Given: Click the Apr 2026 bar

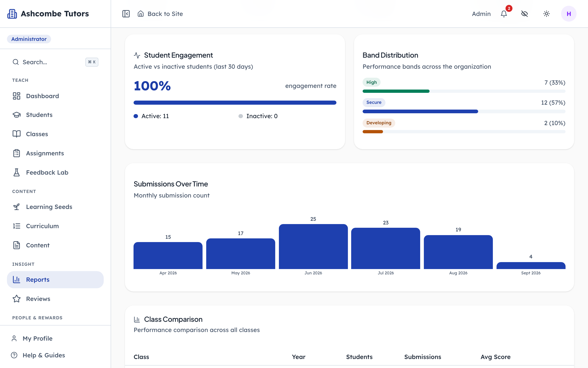Looking at the screenshot, I should tap(168, 256).
